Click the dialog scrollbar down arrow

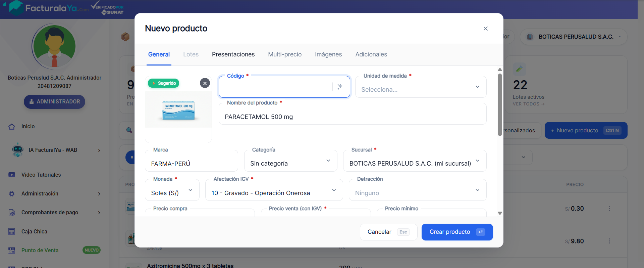click(x=500, y=213)
